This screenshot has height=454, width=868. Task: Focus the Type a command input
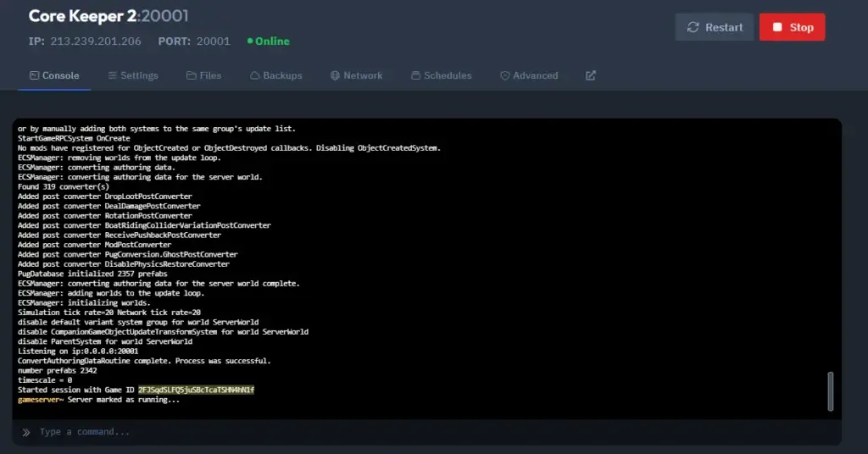tap(427, 432)
